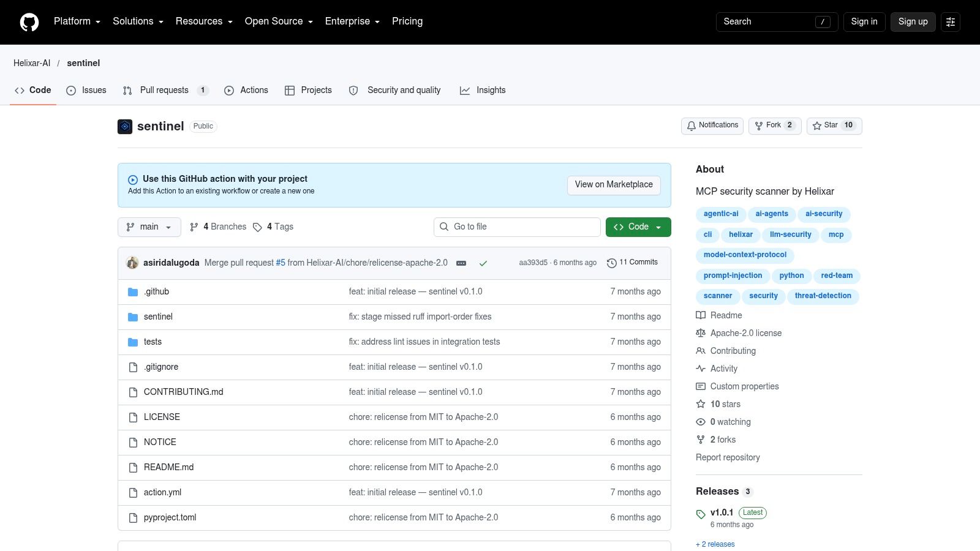This screenshot has height=551, width=980.
Task: Click the license scale icon
Action: point(701,333)
